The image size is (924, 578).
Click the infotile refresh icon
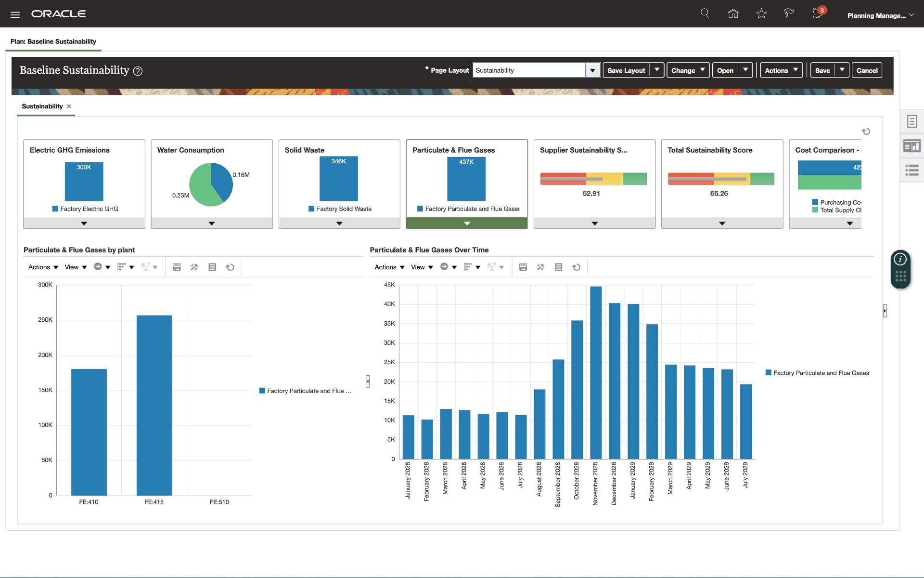click(x=866, y=131)
